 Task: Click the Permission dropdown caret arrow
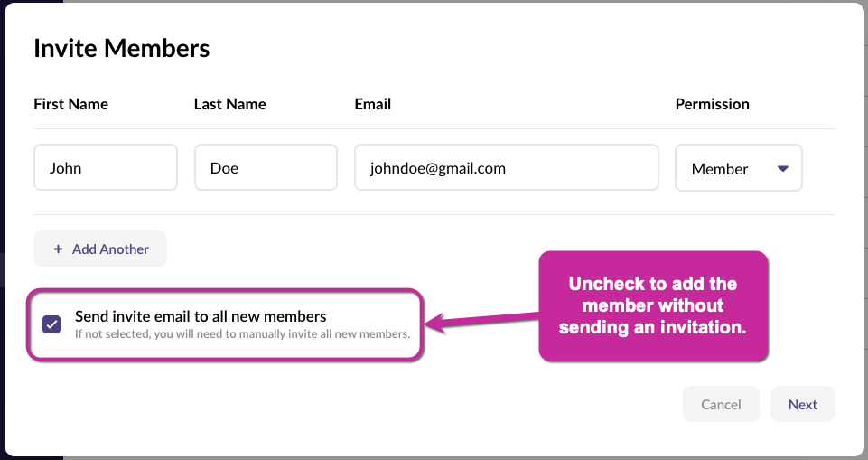pos(783,168)
